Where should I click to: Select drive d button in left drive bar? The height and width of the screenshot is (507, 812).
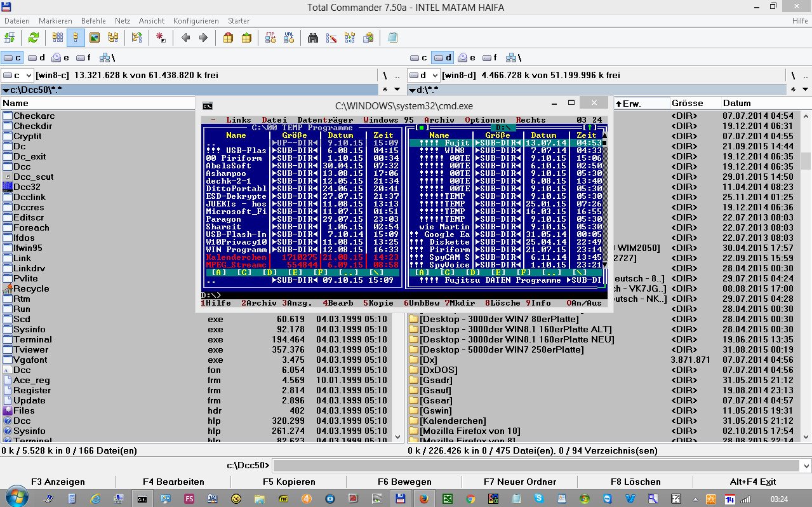37,58
